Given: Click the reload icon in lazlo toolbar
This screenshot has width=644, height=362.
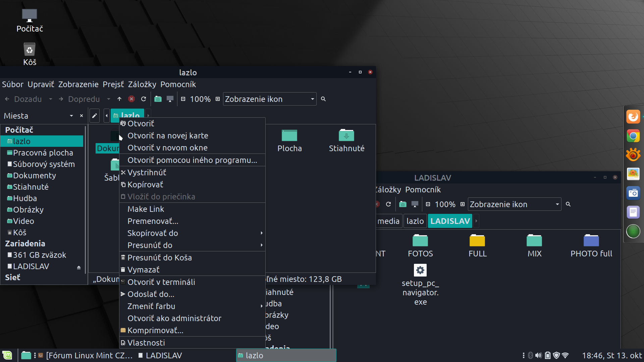Looking at the screenshot, I should [144, 99].
